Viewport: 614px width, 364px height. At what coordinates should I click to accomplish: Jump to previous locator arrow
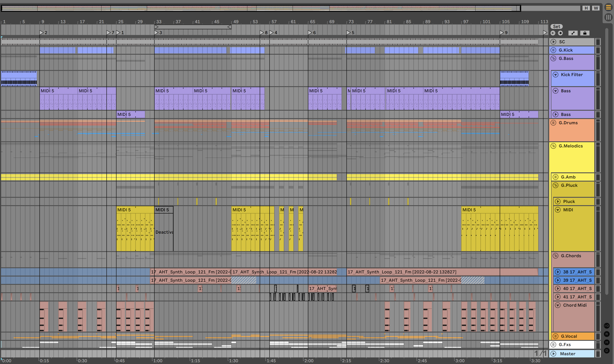553,33
